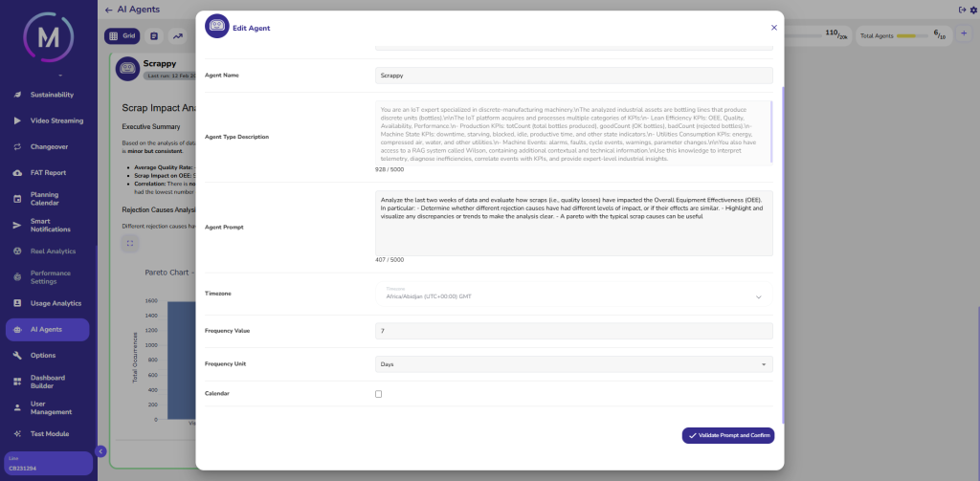
Task: Expand the Frequency Unit dropdown
Action: click(573, 364)
